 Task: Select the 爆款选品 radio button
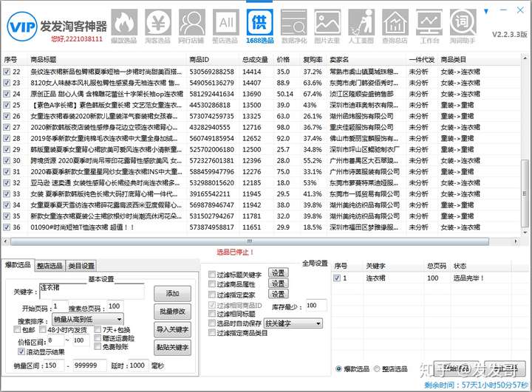click(x=338, y=369)
